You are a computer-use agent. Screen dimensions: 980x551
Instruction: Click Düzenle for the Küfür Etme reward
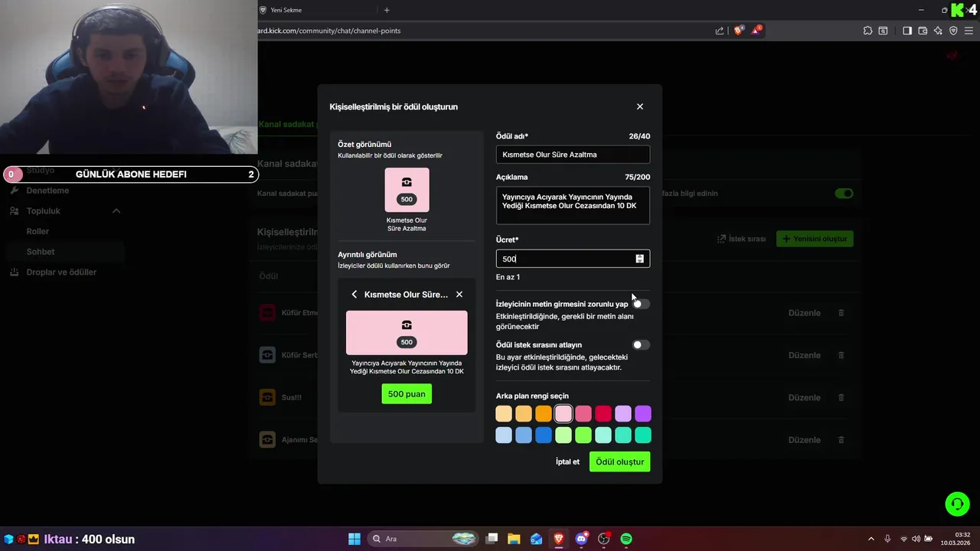(x=804, y=313)
